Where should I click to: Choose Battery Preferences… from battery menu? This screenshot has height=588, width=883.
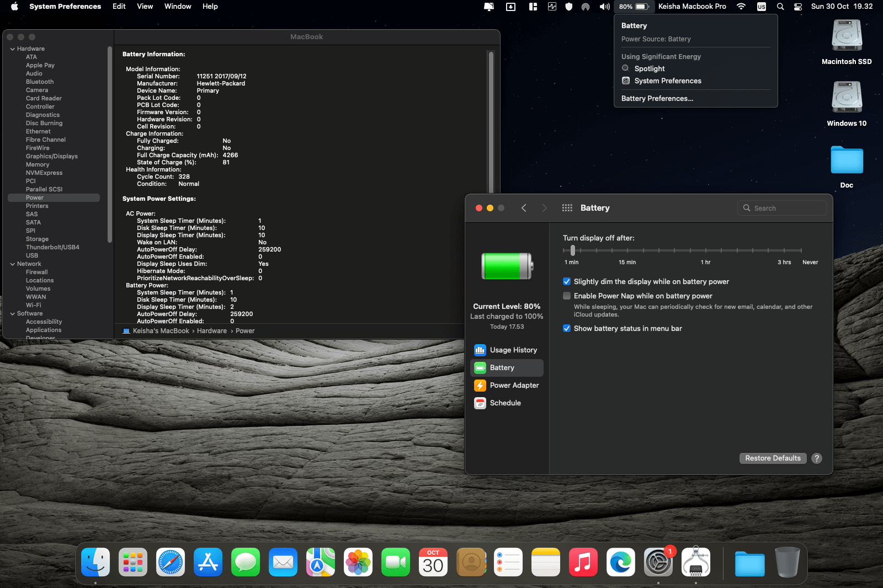pos(657,98)
